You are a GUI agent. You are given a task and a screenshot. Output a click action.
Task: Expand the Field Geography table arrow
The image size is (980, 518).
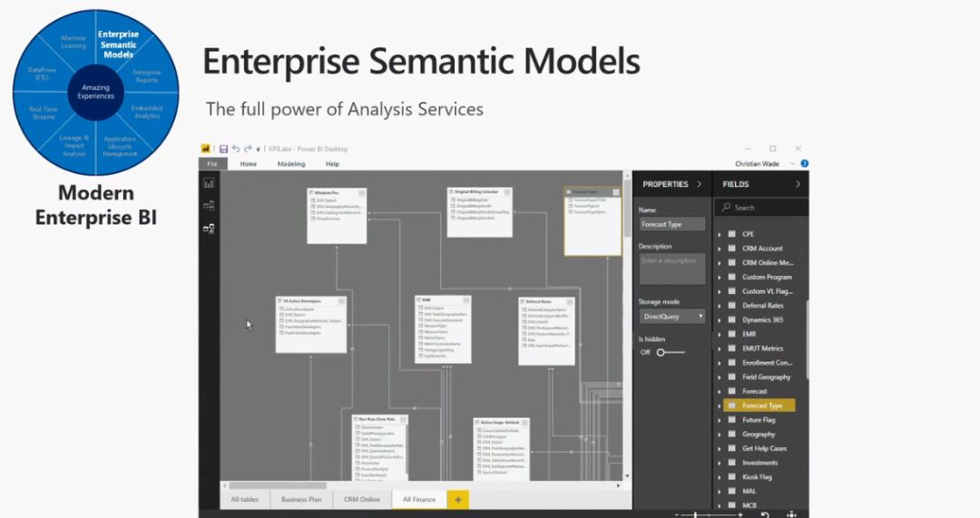point(720,377)
